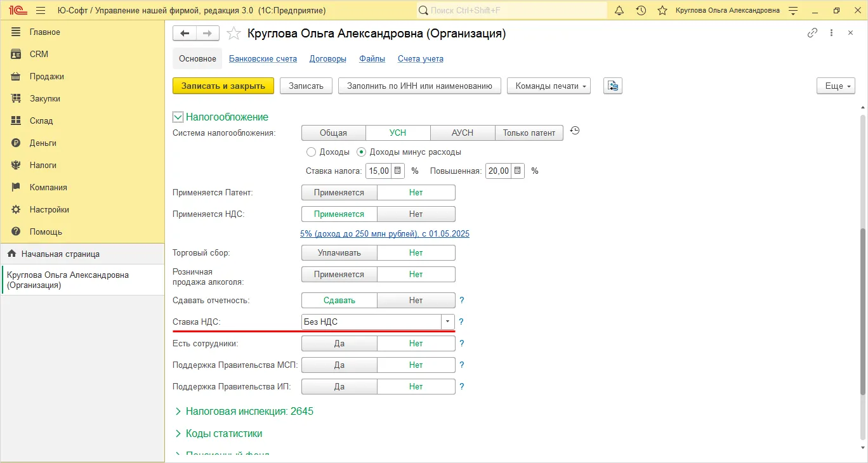Click the global search field
Screen dimensions: 868x463
[x=511, y=11]
